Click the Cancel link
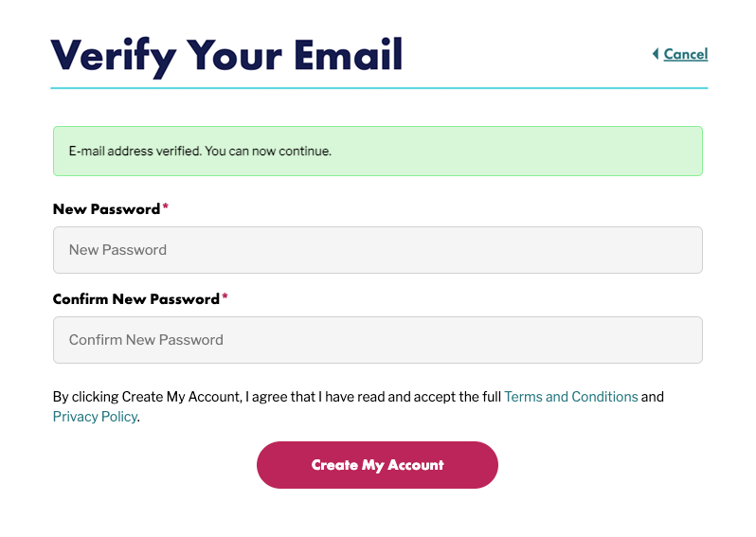Viewport: 756px width, 537px height. (x=686, y=54)
